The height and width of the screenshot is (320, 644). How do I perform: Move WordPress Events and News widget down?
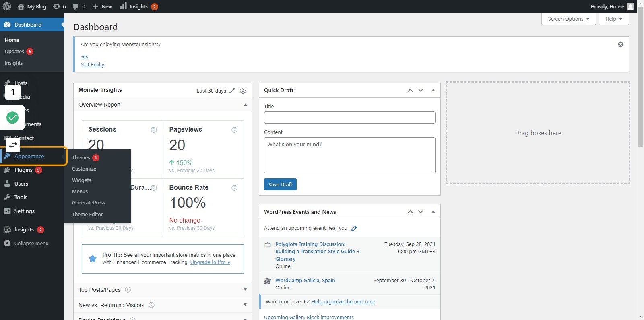click(421, 212)
